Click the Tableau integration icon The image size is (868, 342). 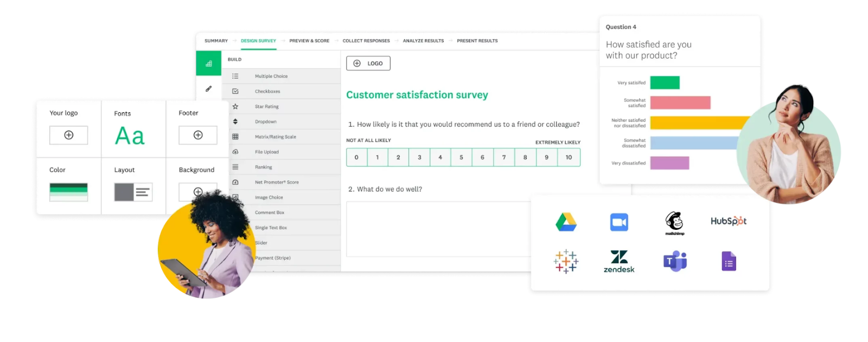[566, 261]
